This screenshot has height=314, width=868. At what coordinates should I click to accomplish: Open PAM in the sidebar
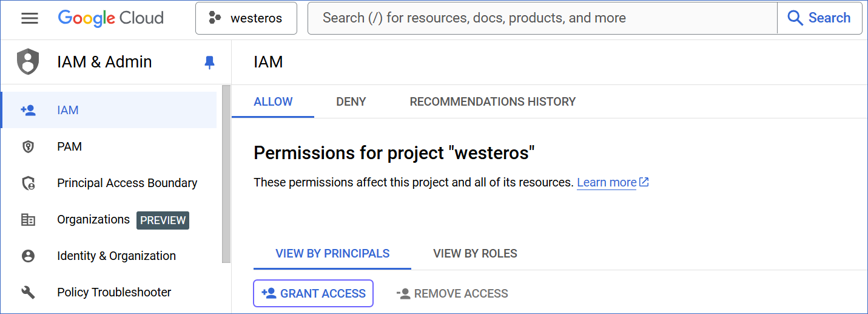[x=109, y=146]
